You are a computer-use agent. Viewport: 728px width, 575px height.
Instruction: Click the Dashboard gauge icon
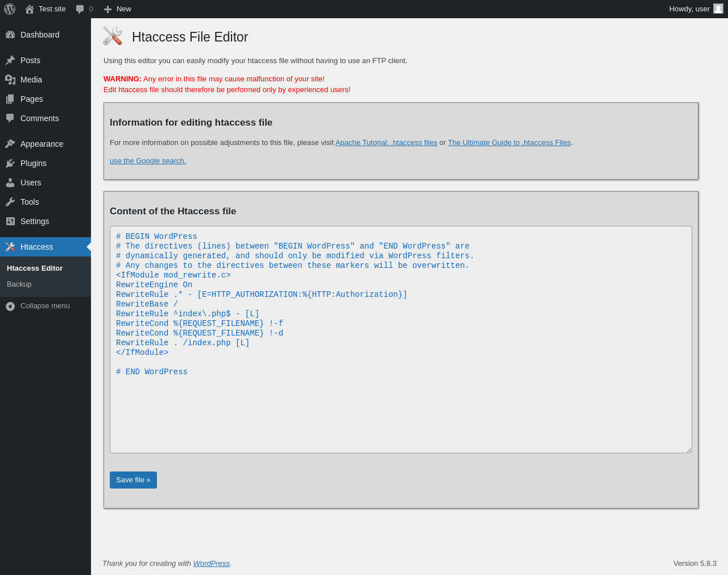10,35
